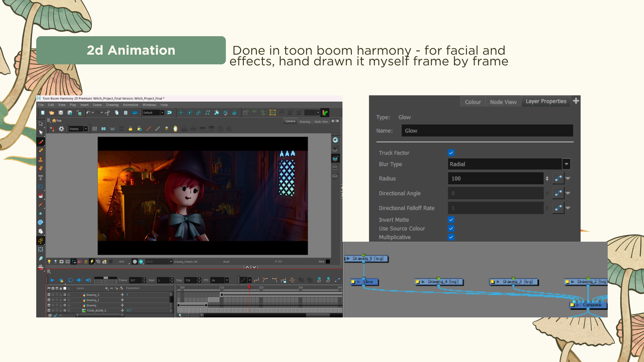The image size is (644, 362).
Task: Open the Directional Falloff Rate arrow dropdown
Action: [x=568, y=208]
